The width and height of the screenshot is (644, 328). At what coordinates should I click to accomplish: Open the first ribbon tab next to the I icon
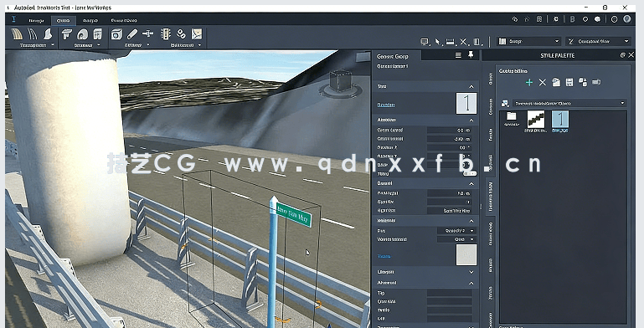tap(36, 20)
